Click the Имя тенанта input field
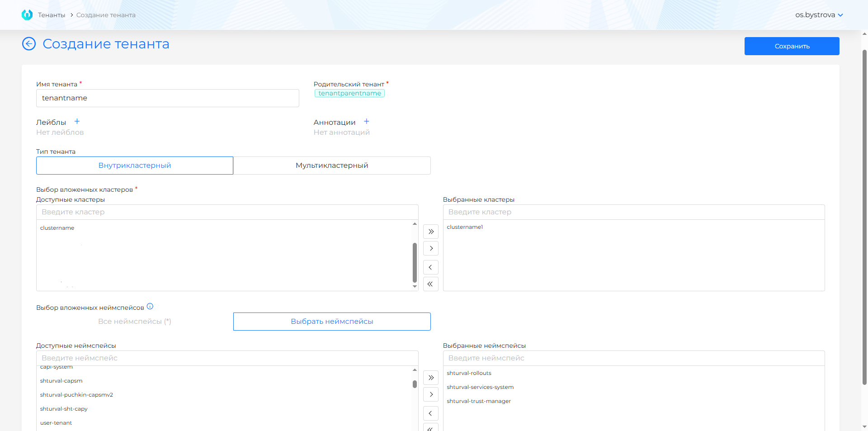The height and width of the screenshot is (431, 868). point(167,98)
